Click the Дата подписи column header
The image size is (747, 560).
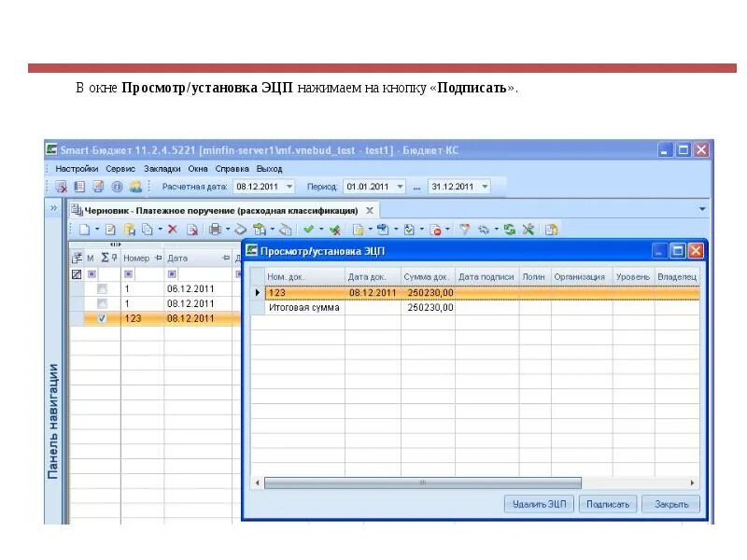(x=486, y=276)
